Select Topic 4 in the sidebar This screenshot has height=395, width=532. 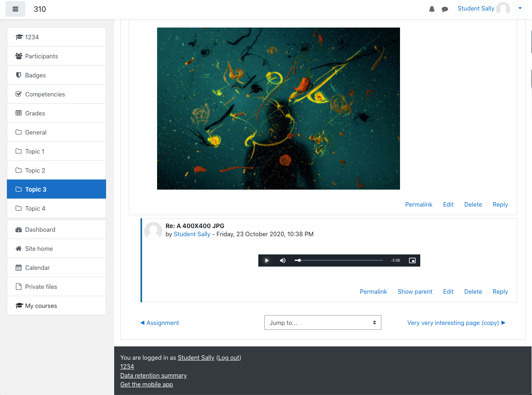pyautogui.click(x=57, y=208)
